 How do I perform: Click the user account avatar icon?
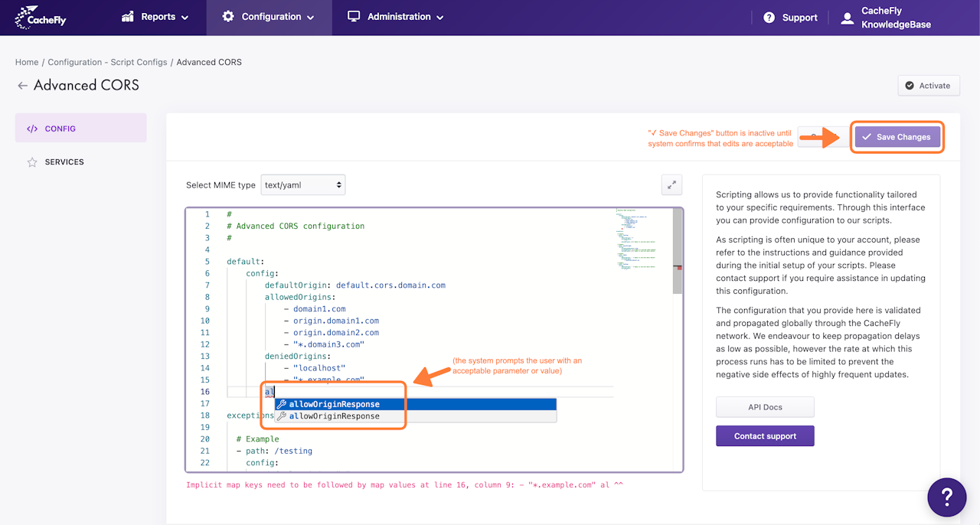click(x=847, y=18)
